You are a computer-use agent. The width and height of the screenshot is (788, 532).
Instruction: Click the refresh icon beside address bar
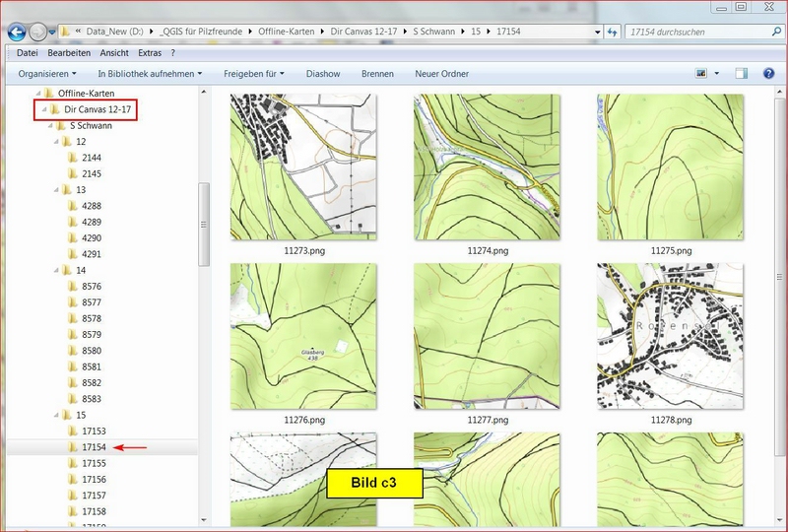[x=611, y=32]
